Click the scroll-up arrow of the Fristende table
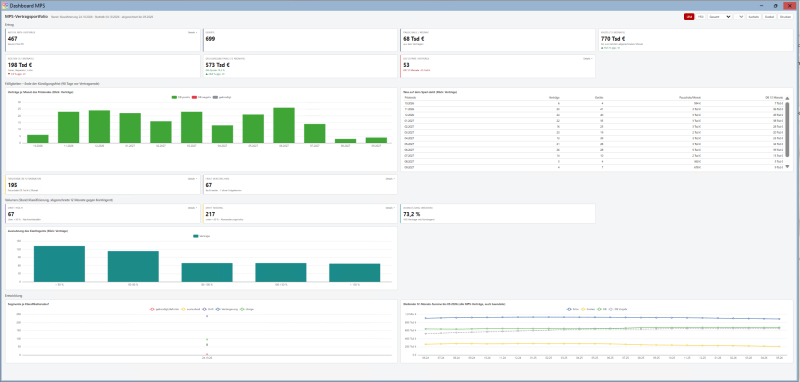Image resolution: width=800 pixels, height=382 pixels. tap(787, 98)
